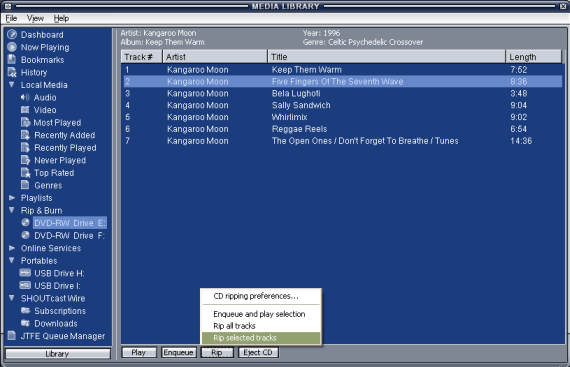
Task: Select the Never Played icon
Action: pyautogui.click(x=25, y=160)
